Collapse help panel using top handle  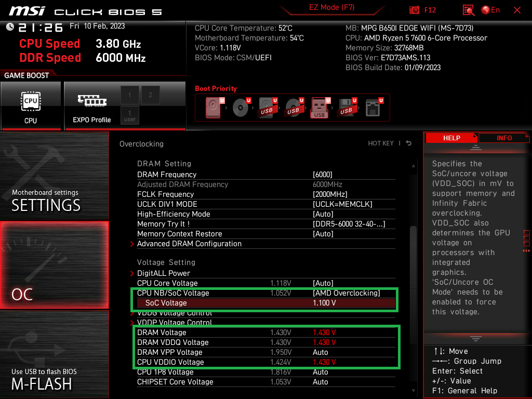(x=476, y=147)
